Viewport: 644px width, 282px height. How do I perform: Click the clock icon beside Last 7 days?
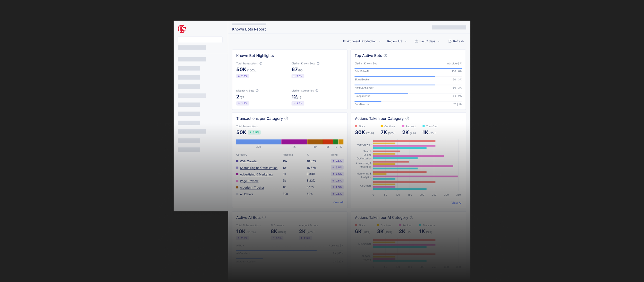coord(416,41)
